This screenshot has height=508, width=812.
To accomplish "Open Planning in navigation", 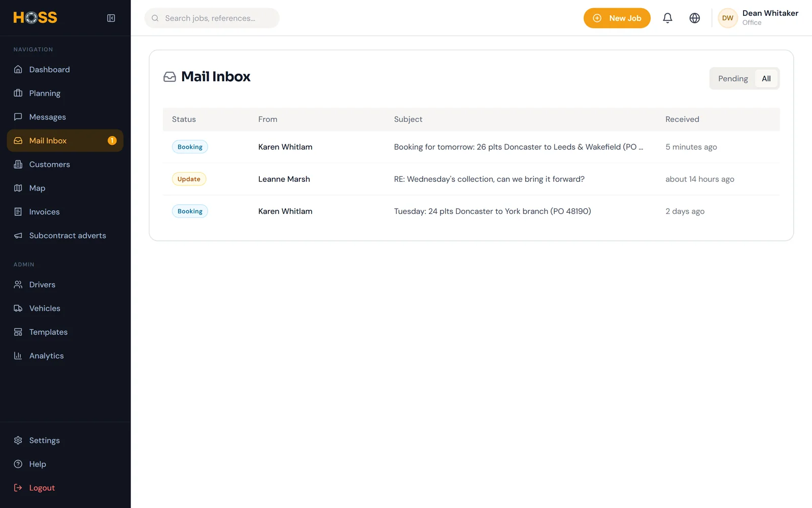I will 65,93.
